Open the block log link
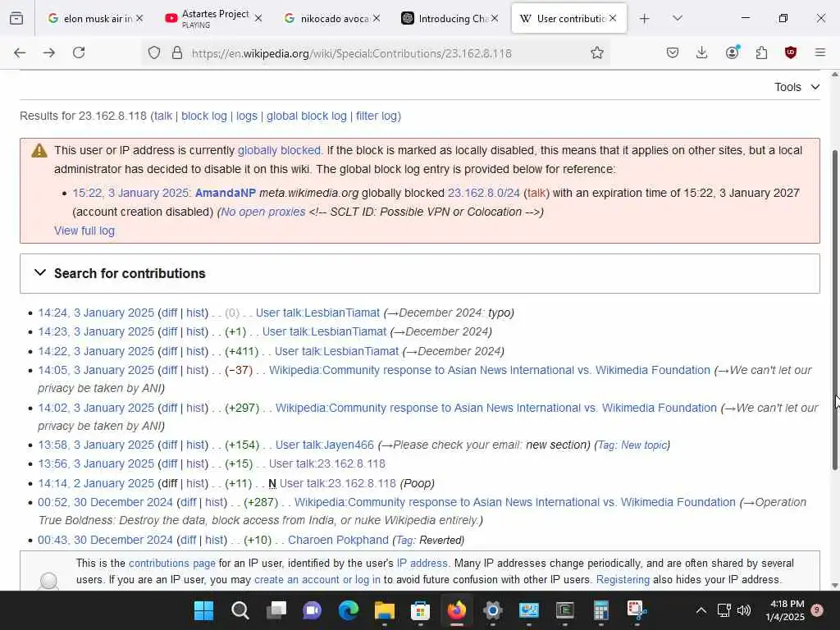This screenshot has width=840, height=630. (204, 116)
